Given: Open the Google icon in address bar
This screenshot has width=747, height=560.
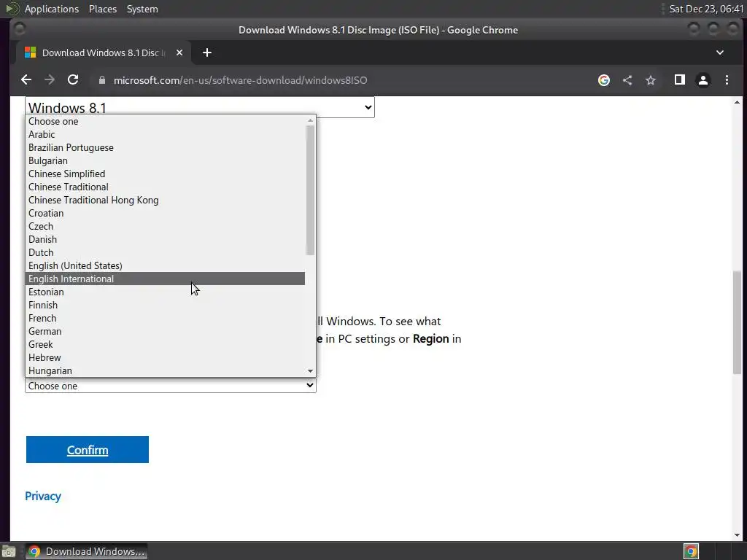Looking at the screenshot, I should (603, 80).
